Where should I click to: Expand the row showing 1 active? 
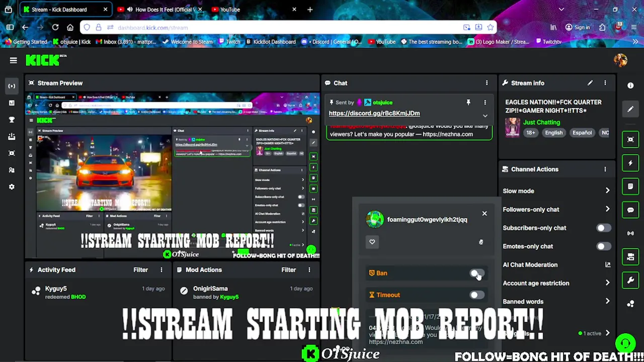608,333
